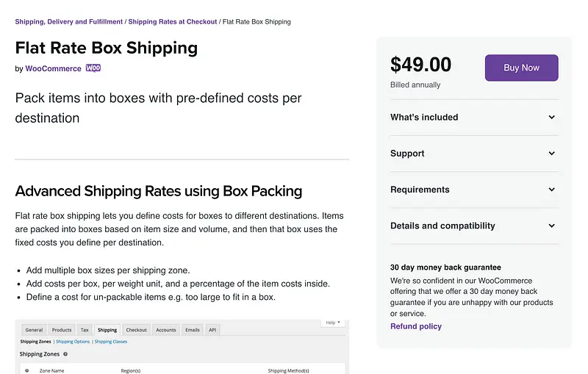Click the Shipping Options sub-link
This screenshot has width=588, height=374.
(73, 342)
